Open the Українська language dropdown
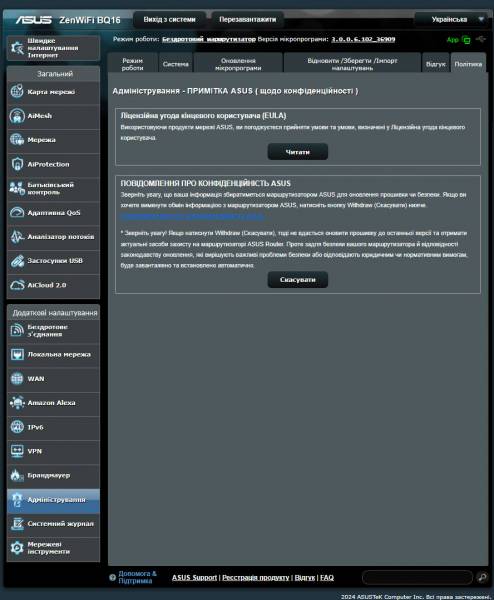The width and height of the screenshot is (494, 600). pyautogui.click(x=451, y=19)
